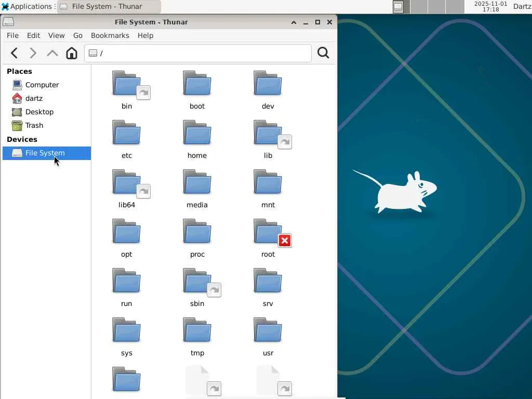This screenshot has height=399, width=532.
Task: Open Trash in the Places sidebar
Action: [x=47, y=126]
